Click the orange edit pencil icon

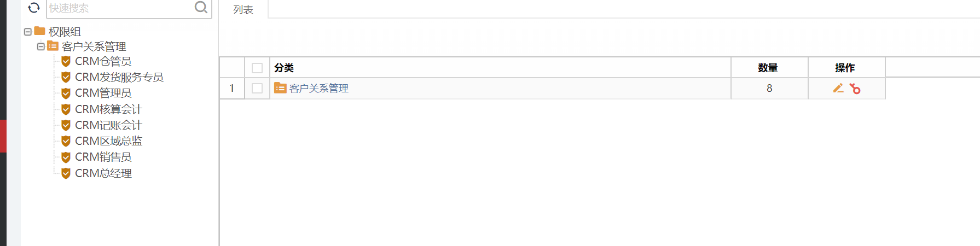click(x=838, y=88)
